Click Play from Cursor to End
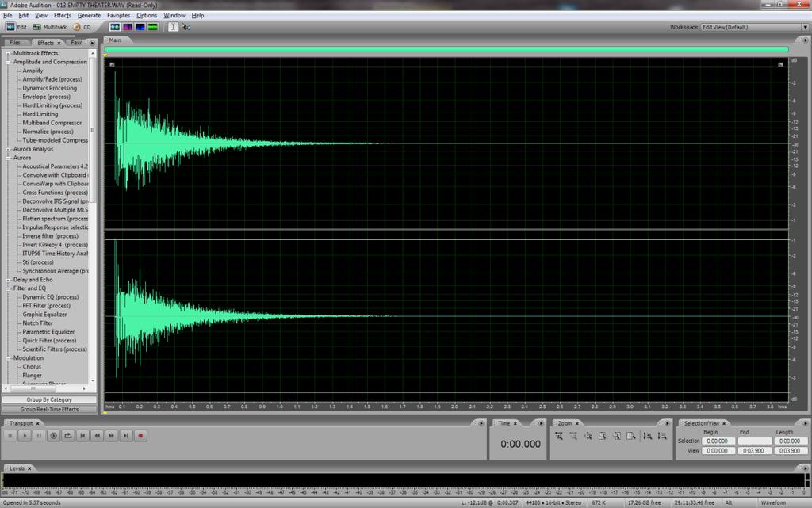This screenshot has height=508, width=812. (x=53, y=436)
